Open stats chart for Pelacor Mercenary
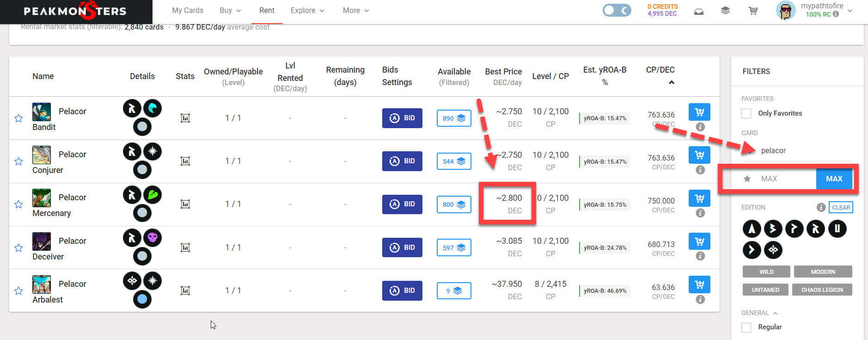 (x=185, y=204)
